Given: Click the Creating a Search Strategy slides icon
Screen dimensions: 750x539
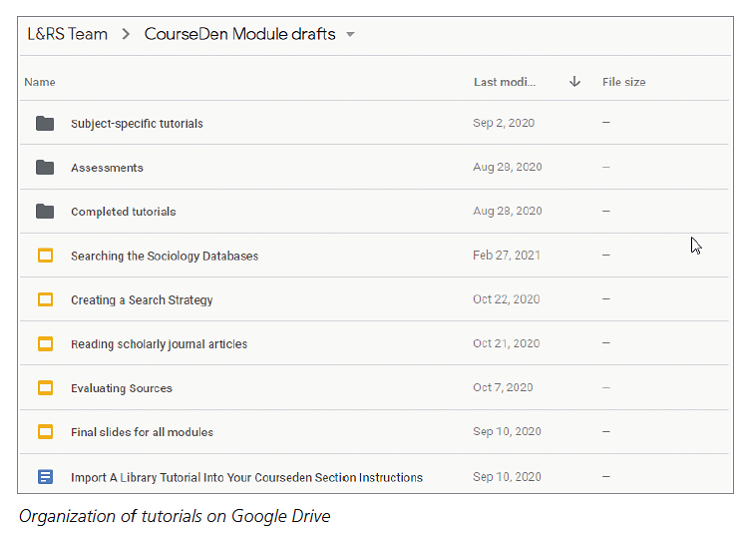Looking at the screenshot, I should click(45, 299).
